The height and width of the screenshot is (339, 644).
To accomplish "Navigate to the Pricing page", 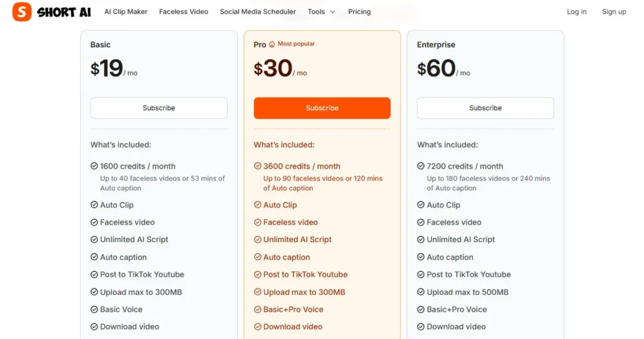I will pos(359,12).
